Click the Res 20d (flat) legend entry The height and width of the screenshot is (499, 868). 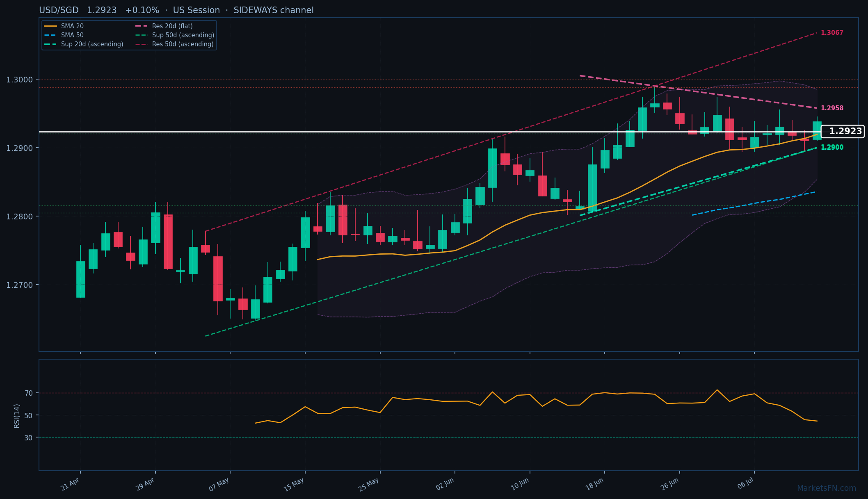tap(164, 26)
